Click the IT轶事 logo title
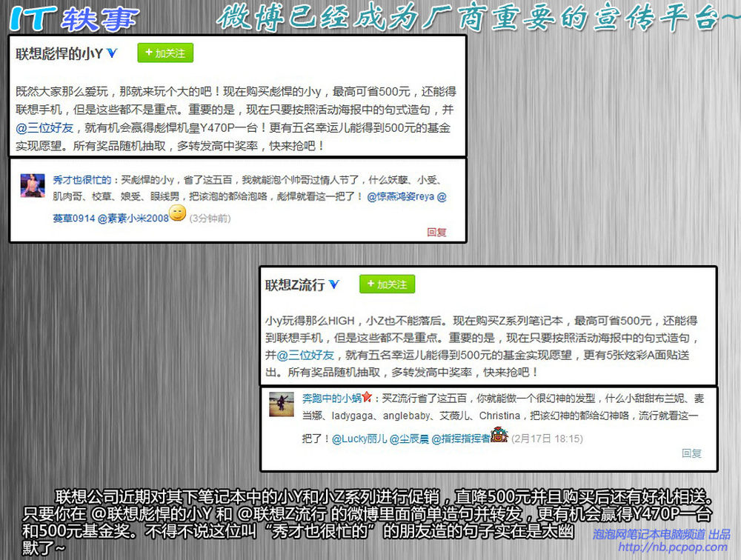The image size is (741, 560). click(74, 19)
